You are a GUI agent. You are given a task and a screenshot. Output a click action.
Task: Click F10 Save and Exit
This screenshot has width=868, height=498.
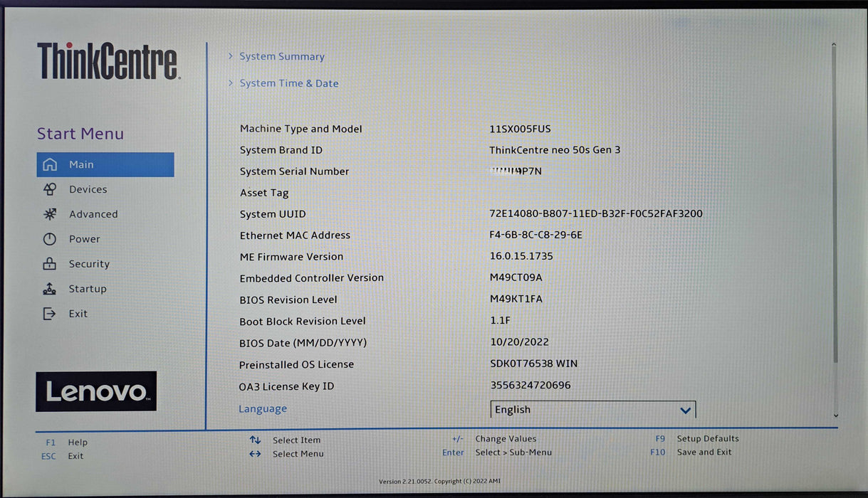(x=691, y=452)
